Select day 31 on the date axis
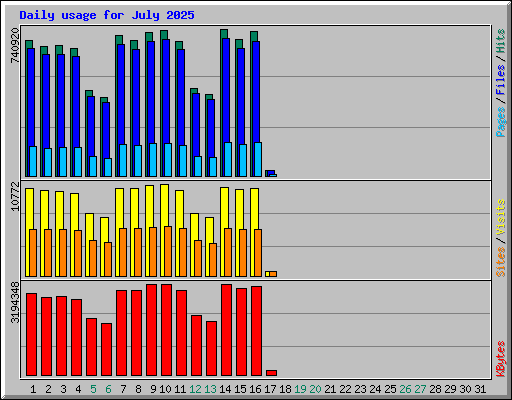Viewport: 512px width, 400px height. point(480,389)
